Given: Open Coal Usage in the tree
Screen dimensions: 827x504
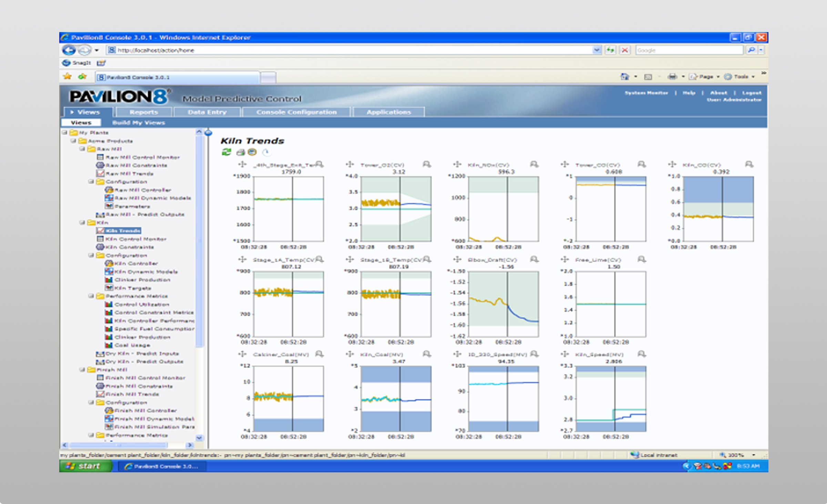Looking at the screenshot, I should (132, 345).
